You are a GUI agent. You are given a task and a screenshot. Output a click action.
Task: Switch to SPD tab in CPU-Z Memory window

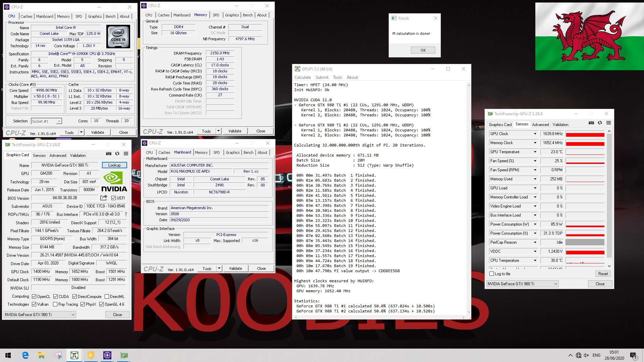216,15
